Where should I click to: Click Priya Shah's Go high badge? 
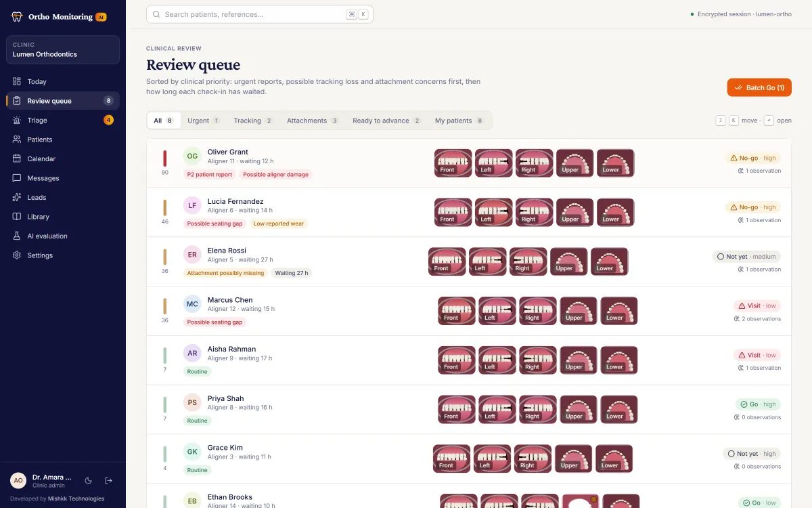(x=758, y=404)
